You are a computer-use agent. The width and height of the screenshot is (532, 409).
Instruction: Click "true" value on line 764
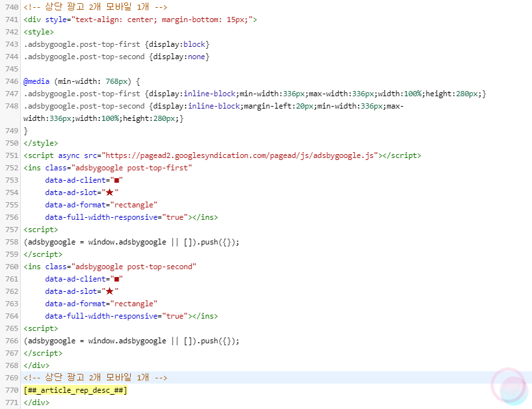coord(175,316)
